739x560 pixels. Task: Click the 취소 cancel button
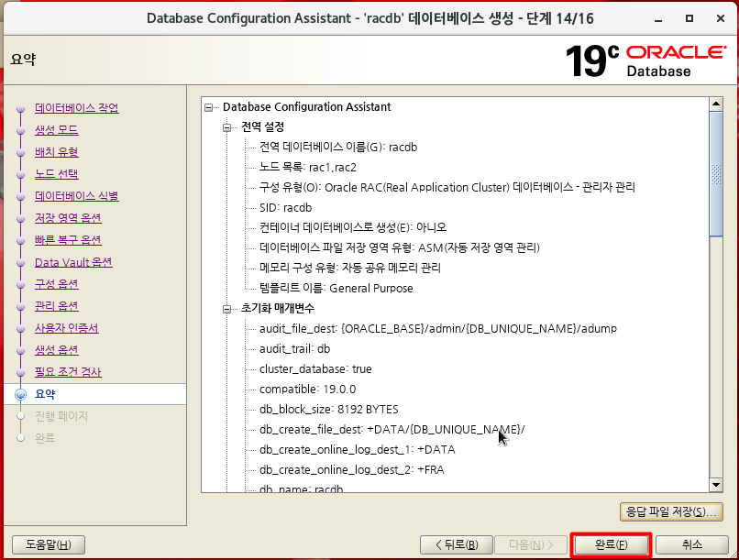click(x=692, y=545)
